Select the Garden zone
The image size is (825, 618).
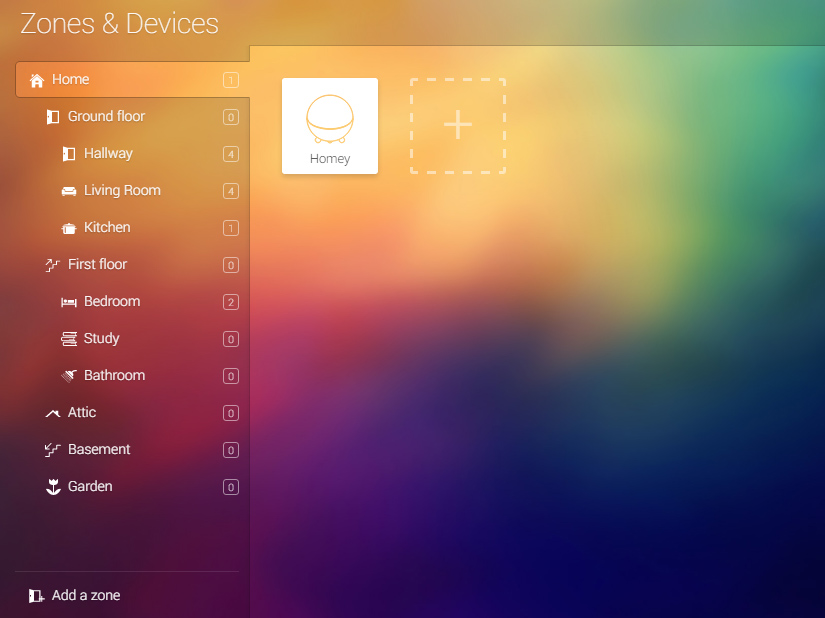pyautogui.click(x=133, y=487)
